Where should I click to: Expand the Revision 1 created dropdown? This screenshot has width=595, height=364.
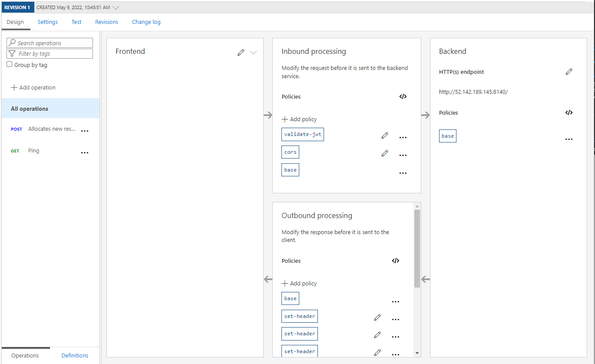point(116,7)
